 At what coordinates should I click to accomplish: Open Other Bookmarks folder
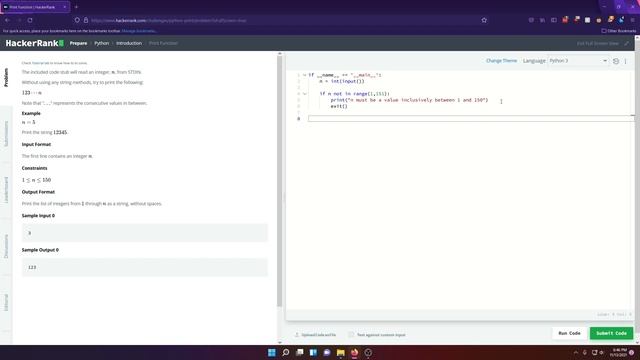(619, 31)
